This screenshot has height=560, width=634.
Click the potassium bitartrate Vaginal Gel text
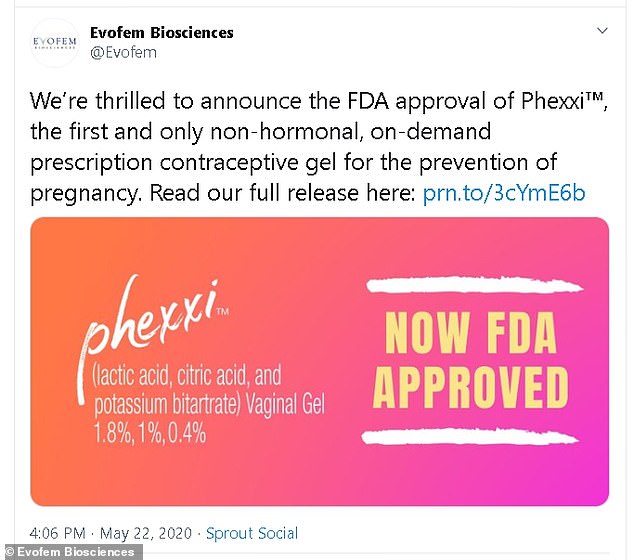[x=209, y=404]
